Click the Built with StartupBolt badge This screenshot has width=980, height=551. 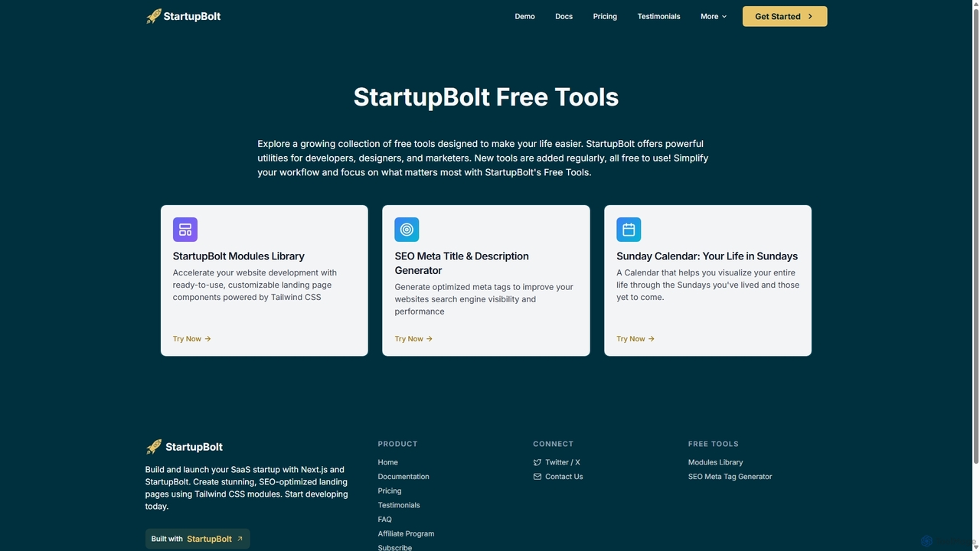click(198, 539)
